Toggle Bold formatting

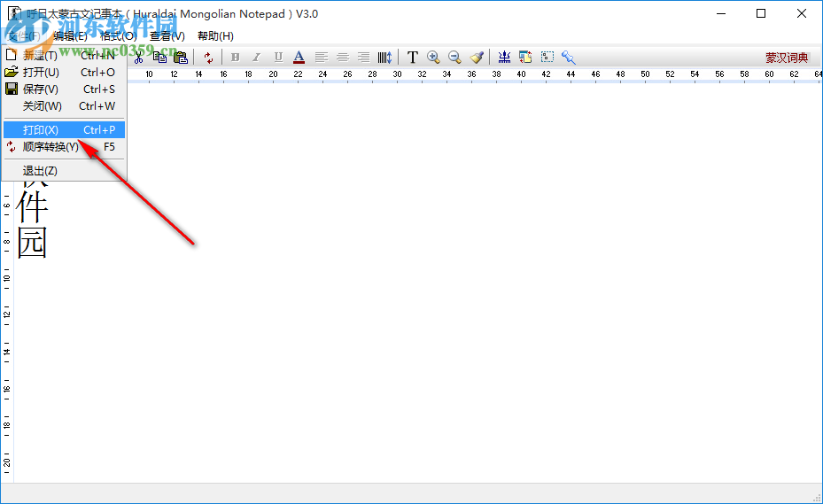[235, 58]
